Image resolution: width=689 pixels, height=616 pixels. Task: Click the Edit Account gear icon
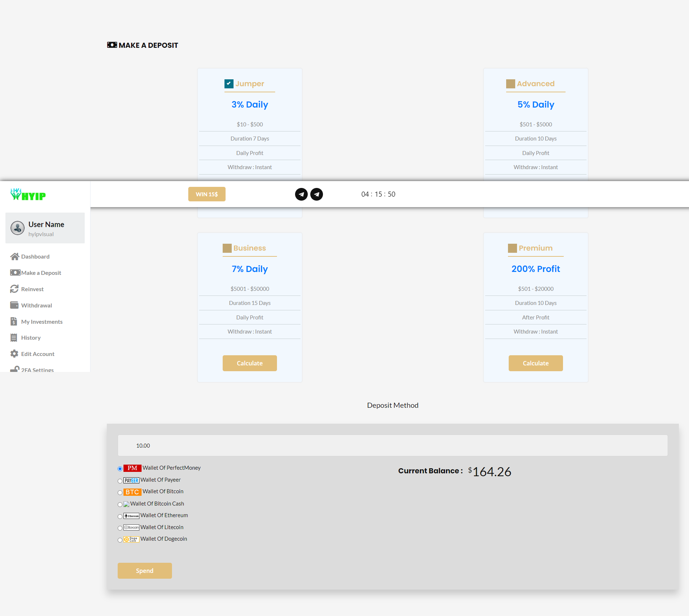[14, 354]
